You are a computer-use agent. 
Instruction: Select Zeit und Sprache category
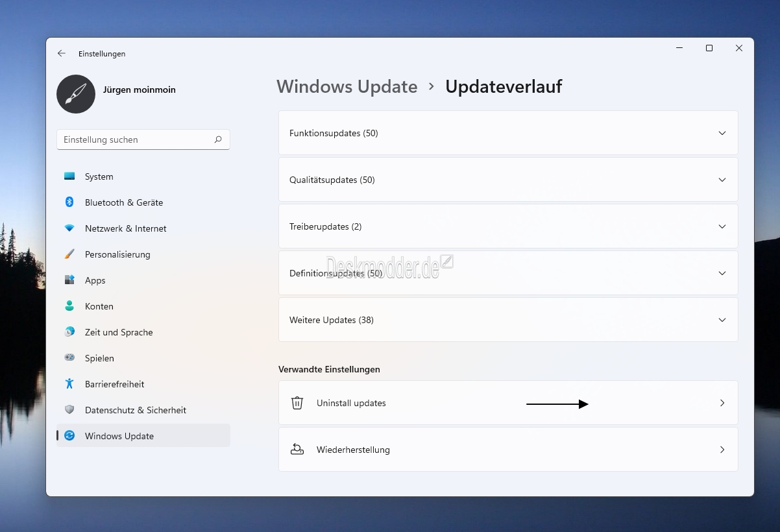tap(143, 332)
